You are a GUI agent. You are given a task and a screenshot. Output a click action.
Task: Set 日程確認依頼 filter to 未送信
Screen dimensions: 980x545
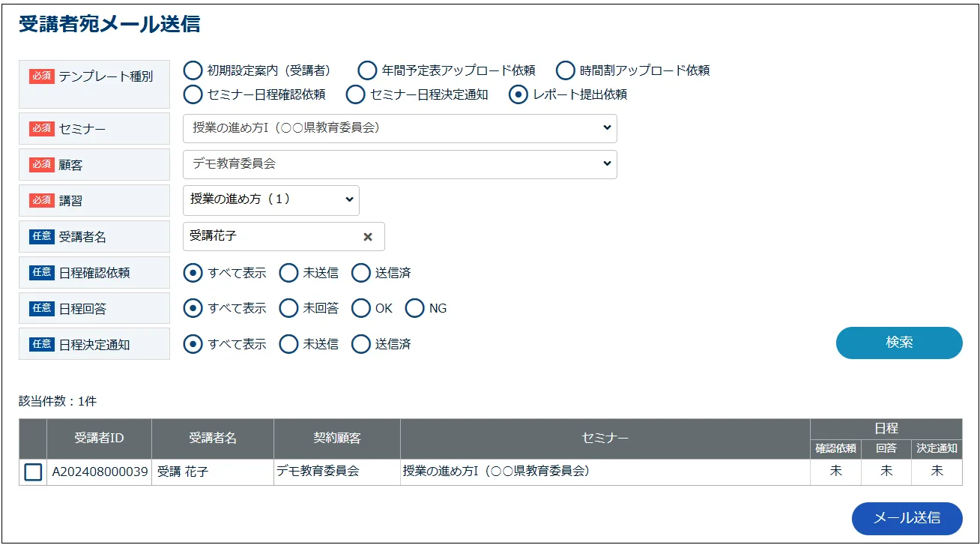pyautogui.click(x=288, y=273)
